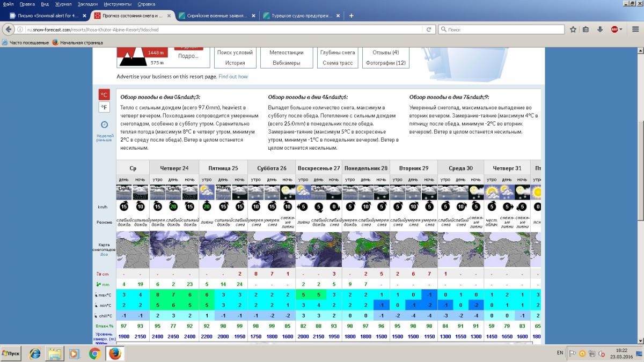Click Friday 25 morning sunny-cloud weather icon

(208, 191)
